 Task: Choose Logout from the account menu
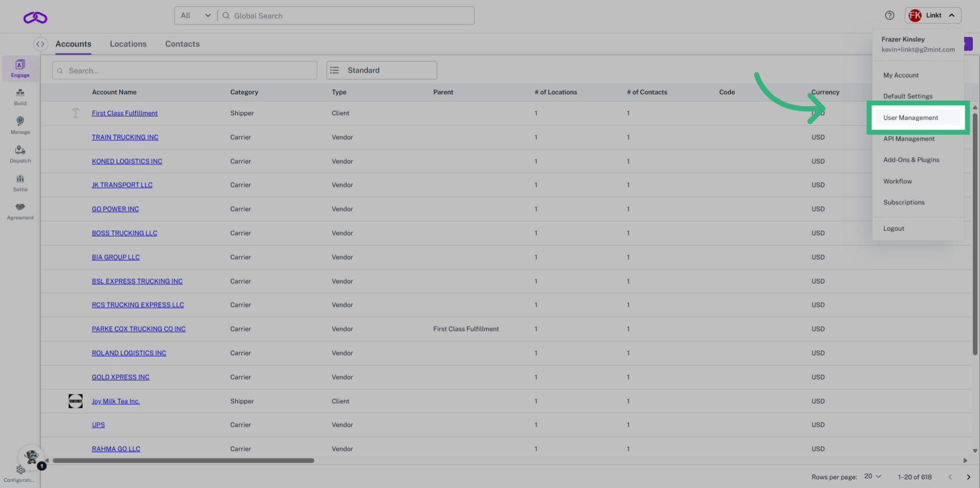(894, 228)
